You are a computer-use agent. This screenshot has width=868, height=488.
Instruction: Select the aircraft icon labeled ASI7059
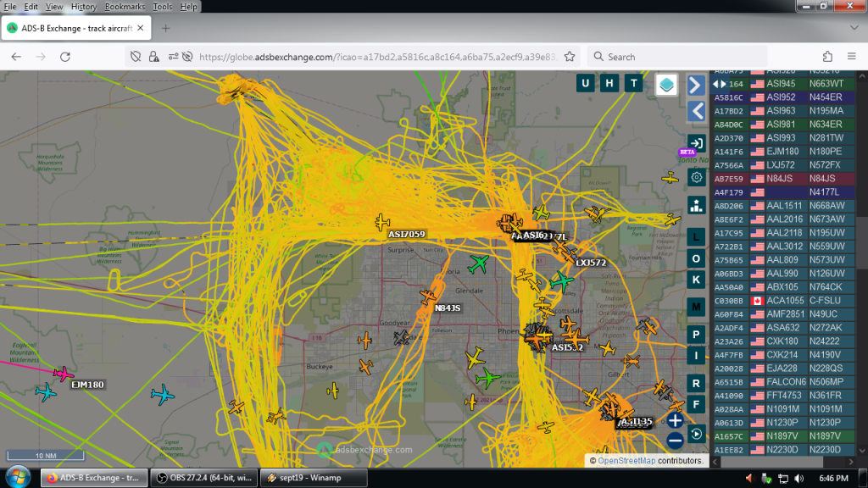(382, 223)
